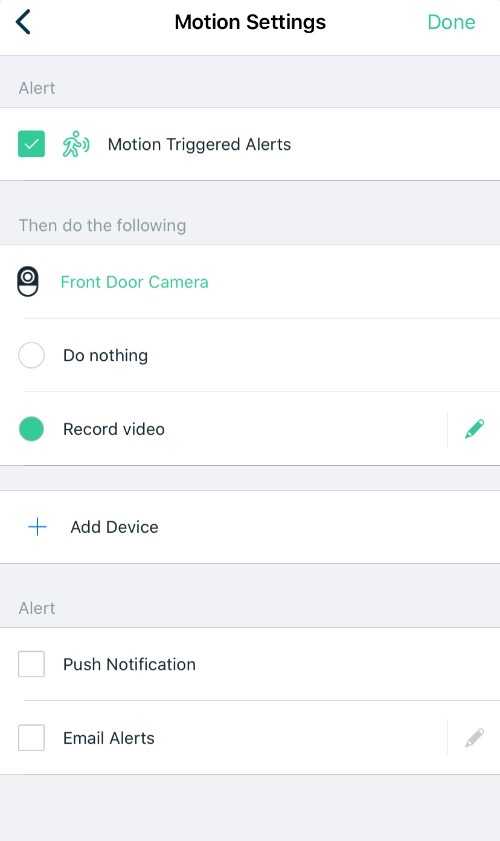Click the Motion Triggered Alerts label
Screen dimensions: 500x841
[199, 144]
